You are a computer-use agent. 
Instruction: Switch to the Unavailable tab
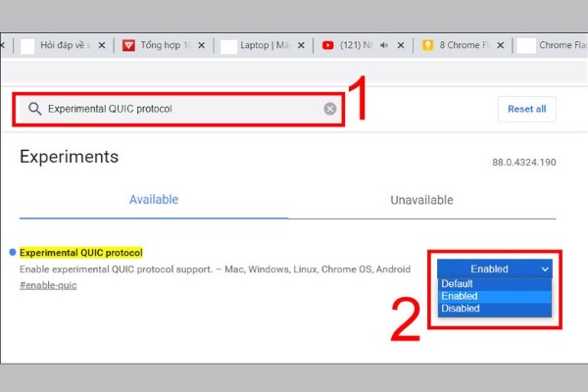(x=421, y=200)
